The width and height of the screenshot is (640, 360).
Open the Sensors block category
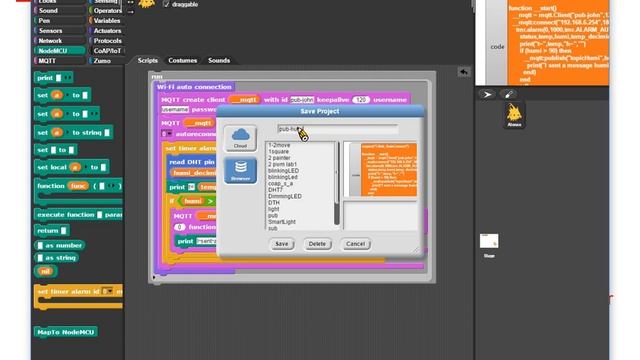pos(60,31)
